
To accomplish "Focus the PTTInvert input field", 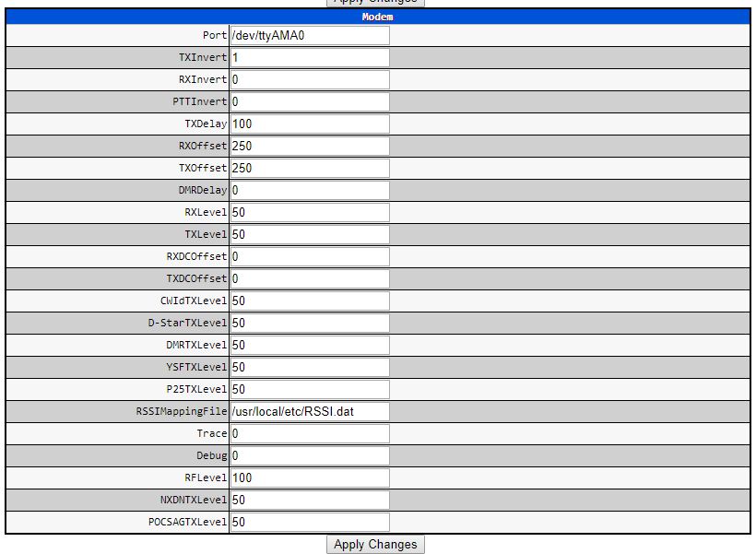I will (310, 101).
